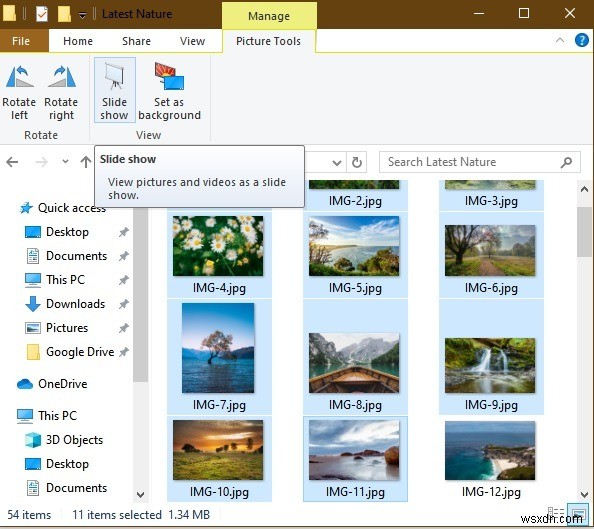This screenshot has height=529, width=594.
Task: Click the Search Latest Nature field
Action: click(x=480, y=162)
